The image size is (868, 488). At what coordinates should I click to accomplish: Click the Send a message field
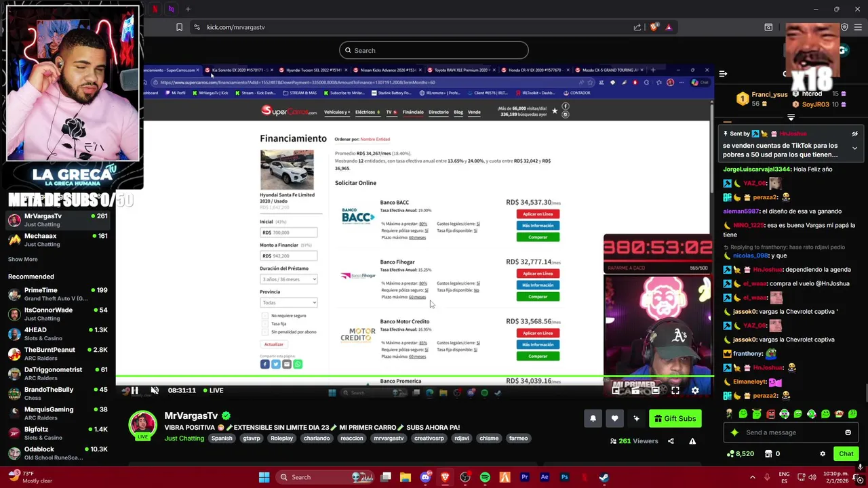click(x=790, y=432)
